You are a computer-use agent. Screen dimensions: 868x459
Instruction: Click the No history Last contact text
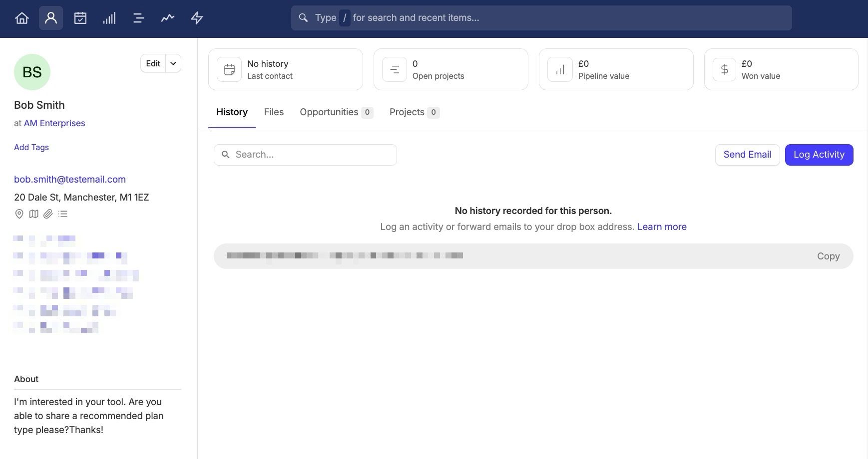pyautogui.click(x=270, y=69)
